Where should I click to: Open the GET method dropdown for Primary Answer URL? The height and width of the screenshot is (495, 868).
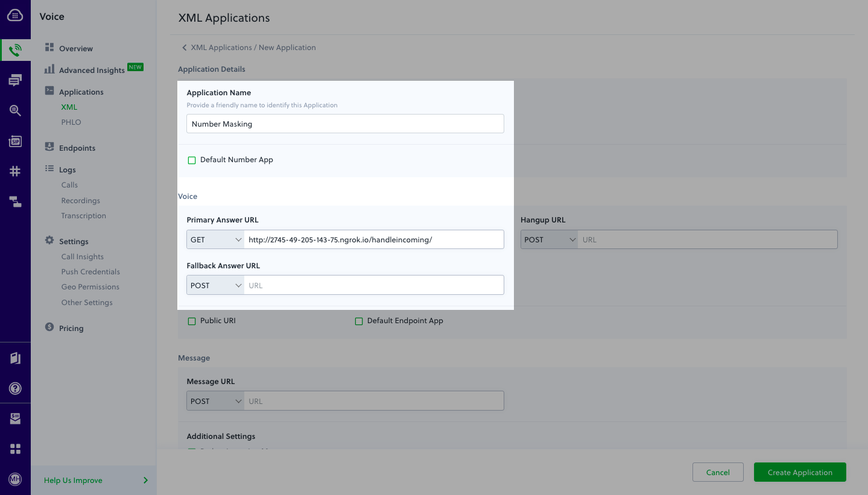coord(215,239)
